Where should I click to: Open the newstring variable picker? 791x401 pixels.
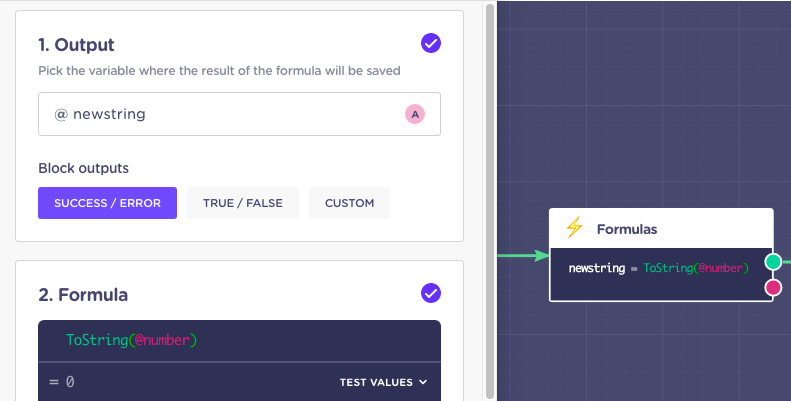pyautogui.click(x=239, y=114)
